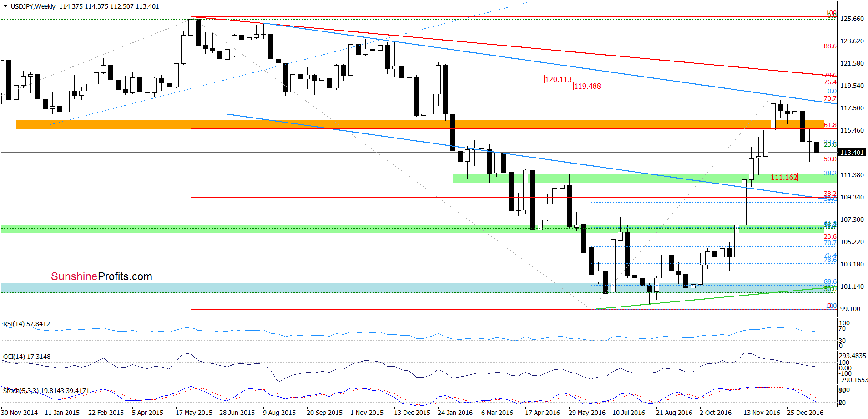The height and width of the screenshot is (419, 868).
Task: Click the 9 Aug 2015 date label
Action: pos(279,413)
